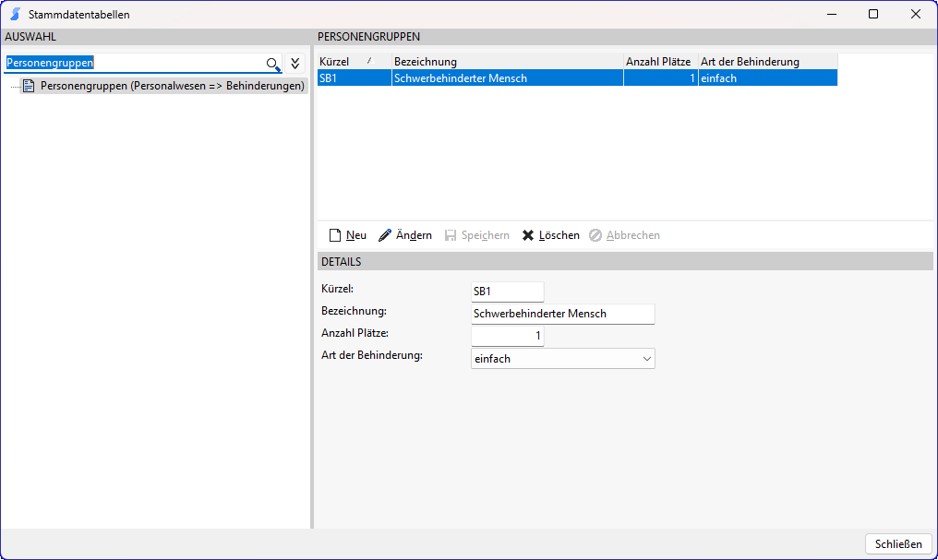Minimize the Stammdatentabellen window
Viewport: 938px width, 560px height.
pyautogui.click(x=832, y=15)
